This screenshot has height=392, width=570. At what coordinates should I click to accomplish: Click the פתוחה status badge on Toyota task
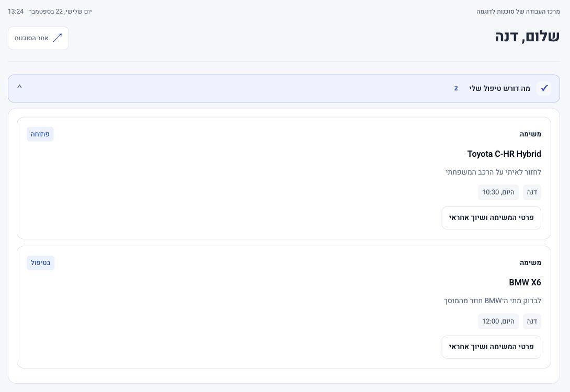40,134
